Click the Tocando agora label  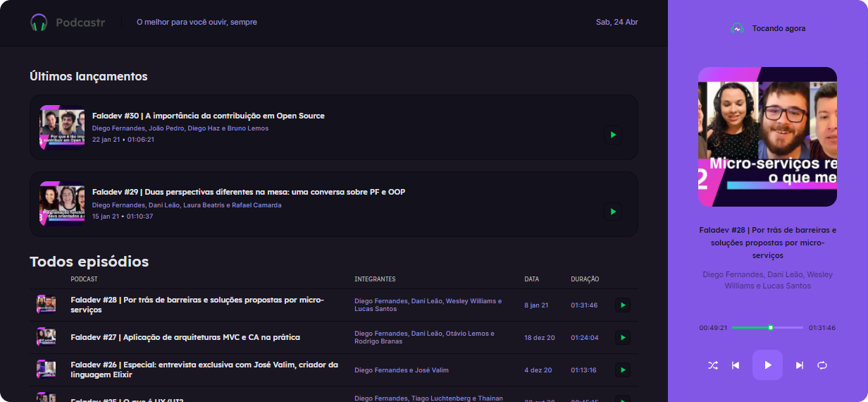779,29
